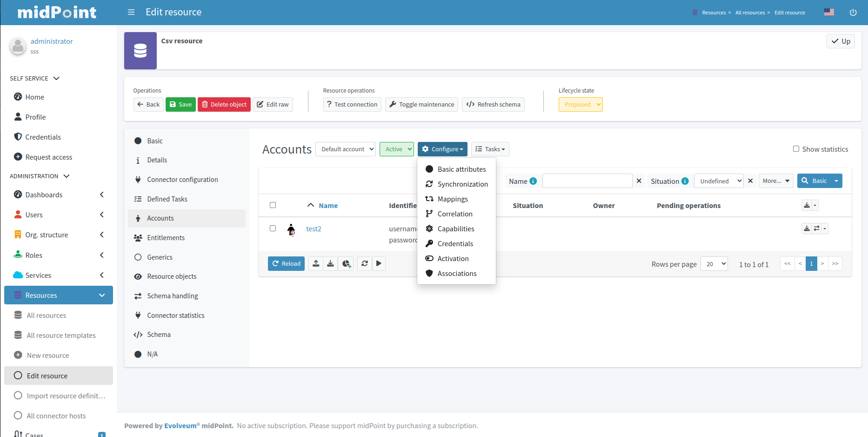The height and width of the screenshot is (437, 868).
Task: Click the US flag language icon
Action: tap(829, 12)
